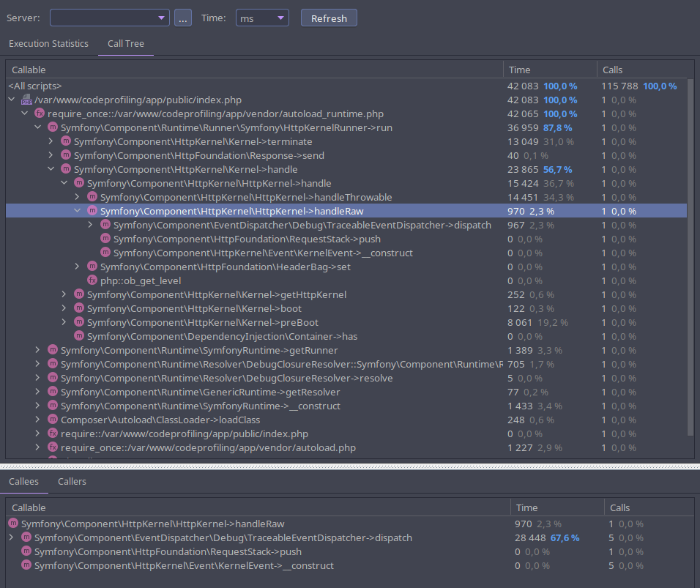This screenshot has height=588, width=700.
Task: Click the method icon of KernelEvent->__construct in Call Tree
Action: (105, 252)
